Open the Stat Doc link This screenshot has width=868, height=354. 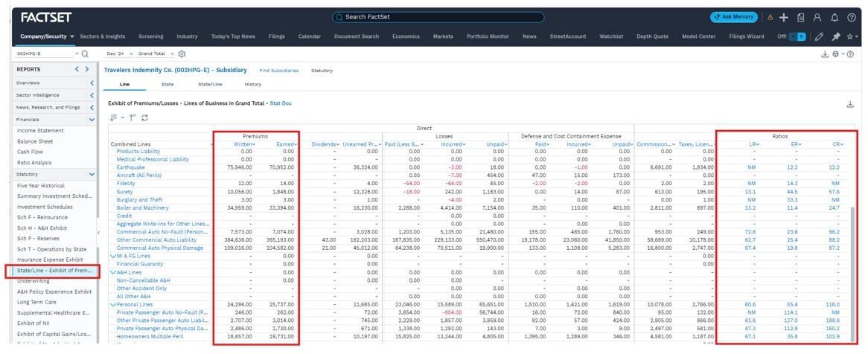[281, 103]
